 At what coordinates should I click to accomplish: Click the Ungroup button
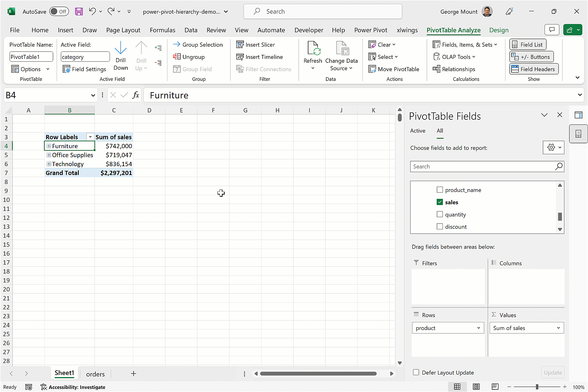189,57
